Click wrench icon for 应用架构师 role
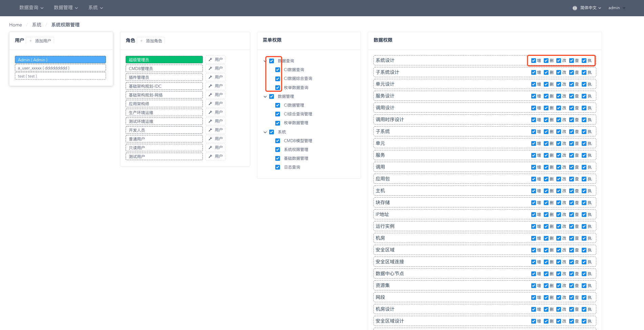This screenshot has height=330, width=644. point(210,104)
